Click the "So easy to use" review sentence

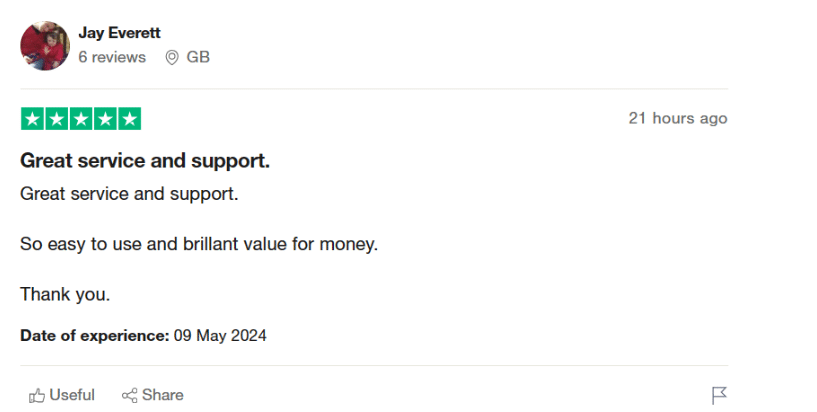click(199, 243)
